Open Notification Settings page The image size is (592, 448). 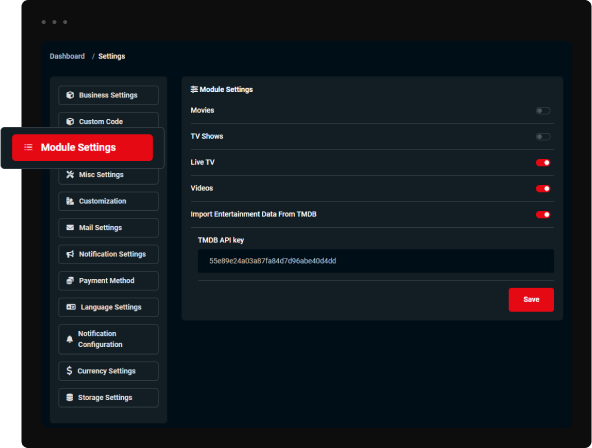pyautogui.click(x=108, y=254)
